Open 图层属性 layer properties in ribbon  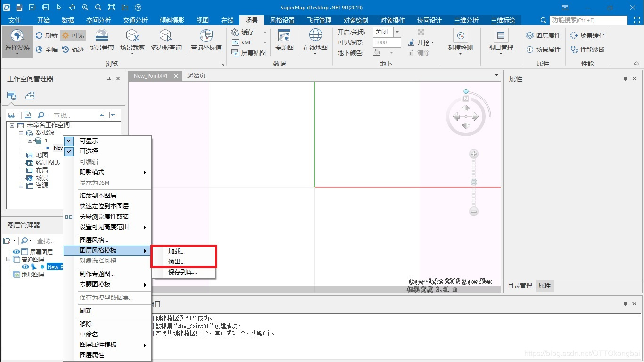(x=543, y=35)
